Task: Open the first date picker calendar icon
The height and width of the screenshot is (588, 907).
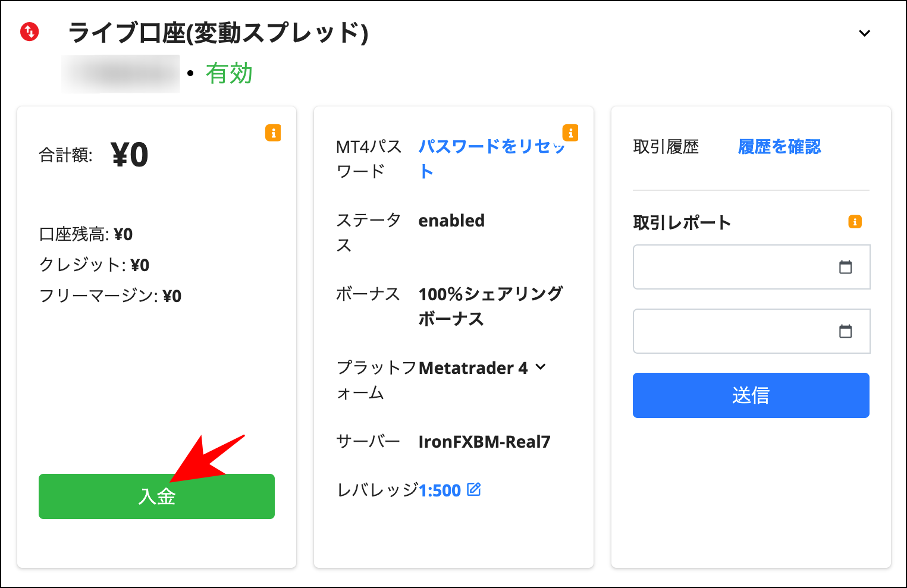Action: pyautogui.click(x=845, y=267)
